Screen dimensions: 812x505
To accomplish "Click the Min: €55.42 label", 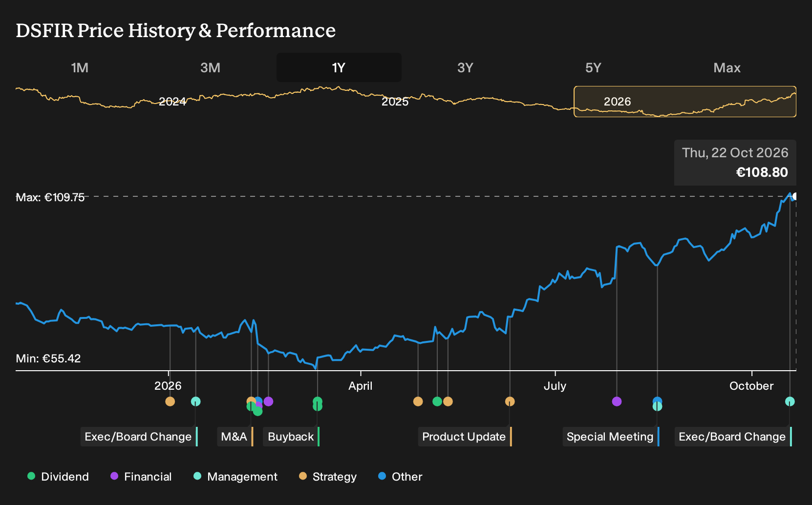I will [x=48, y=358].
